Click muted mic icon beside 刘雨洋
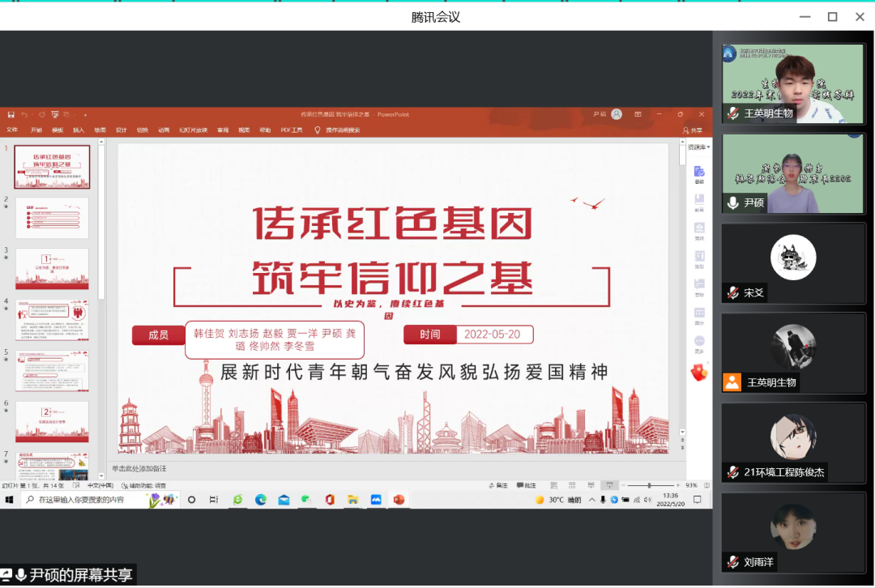This screenshot has width=875, height=588. pos(732,561)
